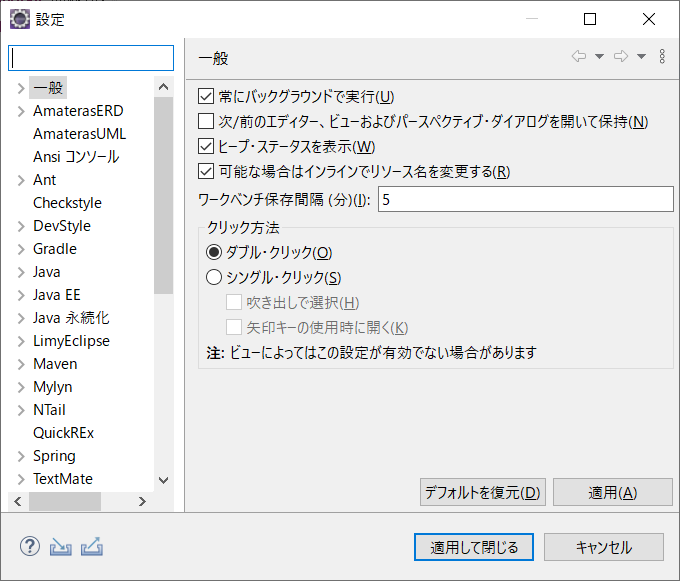Click the tree's horizontal scrollbar thumb
This screenshot has height=581, width=680.
[65, 502]
